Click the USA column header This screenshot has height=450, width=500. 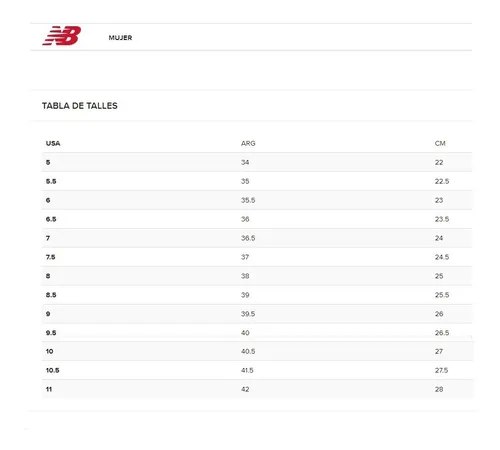click(53, 143)
